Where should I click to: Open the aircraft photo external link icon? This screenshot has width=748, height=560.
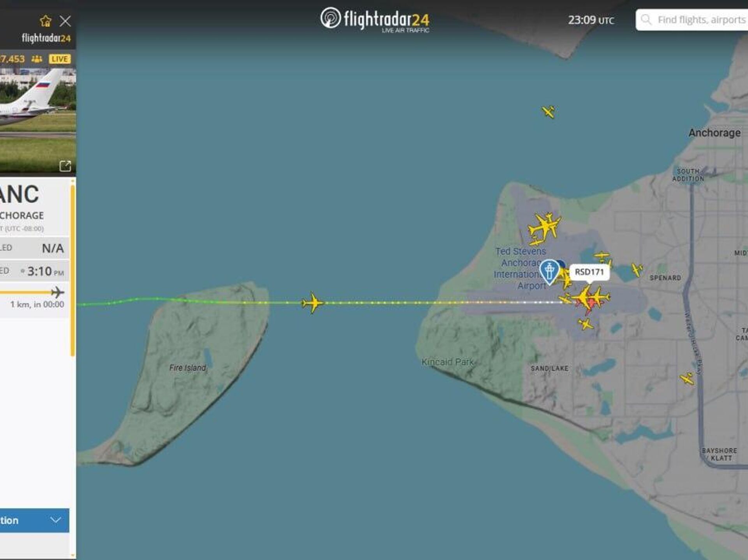click(x=65, y=166)
